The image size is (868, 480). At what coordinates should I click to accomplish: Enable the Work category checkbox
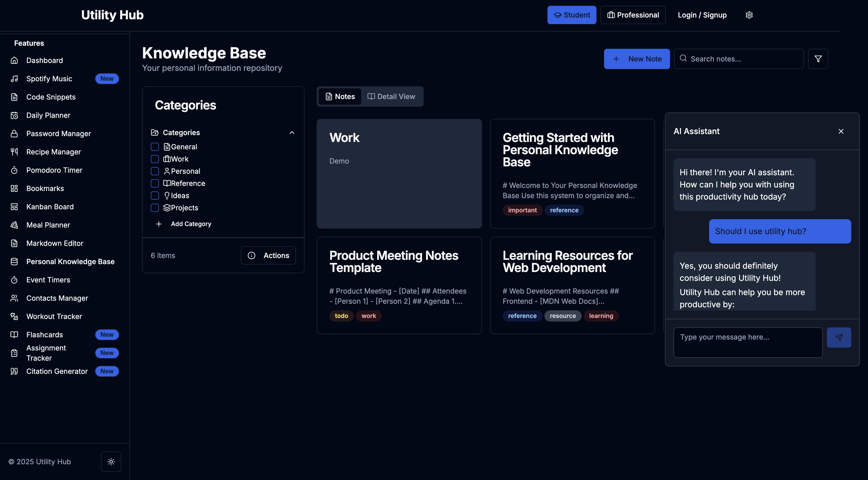point(155,159)
